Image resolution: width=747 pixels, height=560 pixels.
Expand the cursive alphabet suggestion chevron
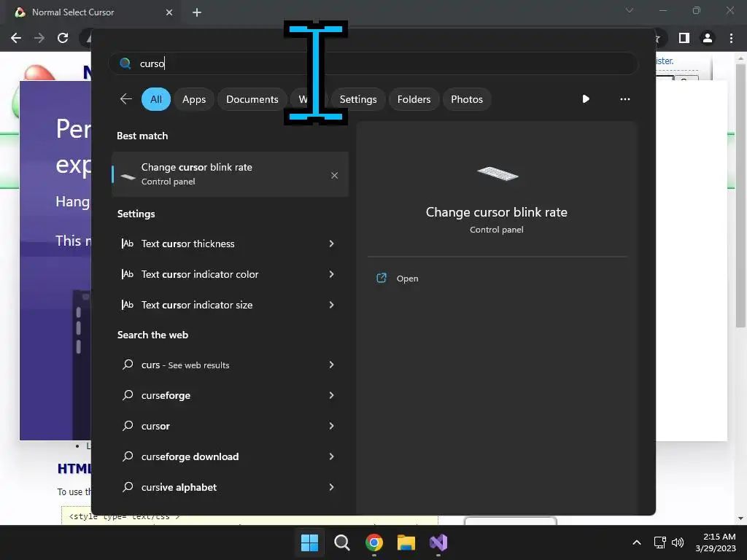[x=332, y=486]
